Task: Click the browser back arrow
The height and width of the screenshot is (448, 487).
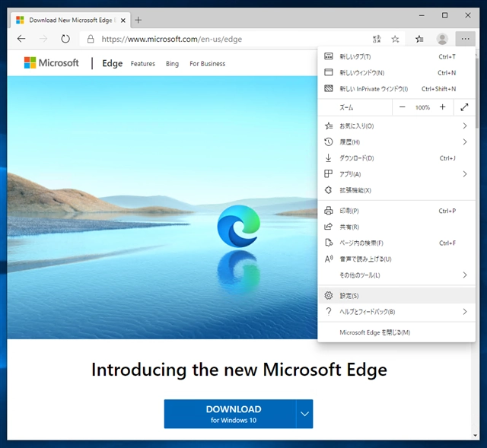Action: tap(21, 39)
